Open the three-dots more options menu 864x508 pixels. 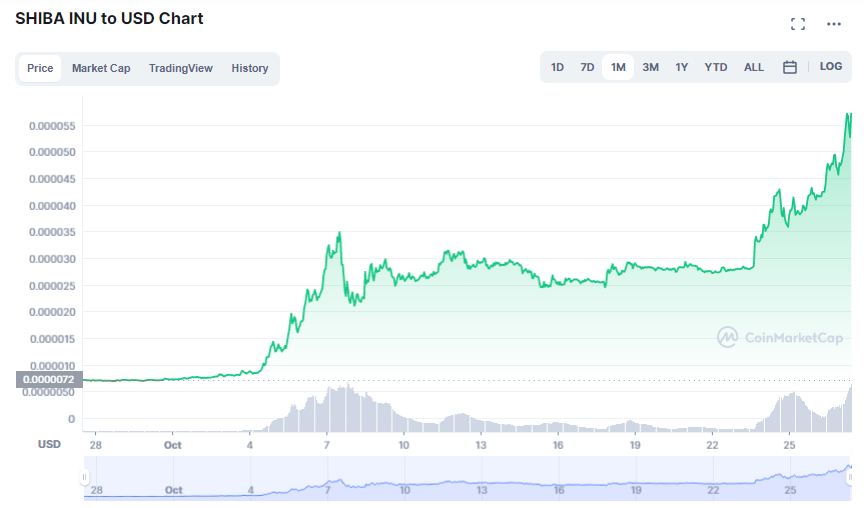(x=834, y=24)
